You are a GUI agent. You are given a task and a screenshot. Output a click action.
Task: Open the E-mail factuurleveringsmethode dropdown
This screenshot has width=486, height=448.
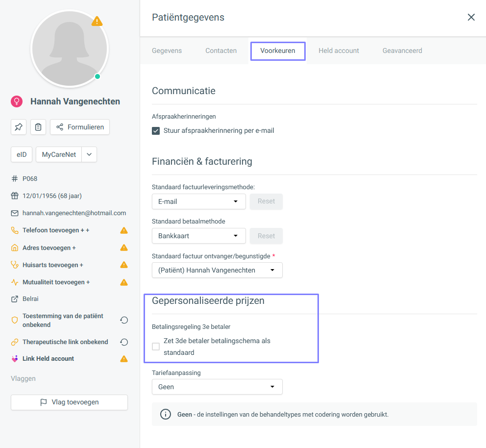[x=199, y=201]
